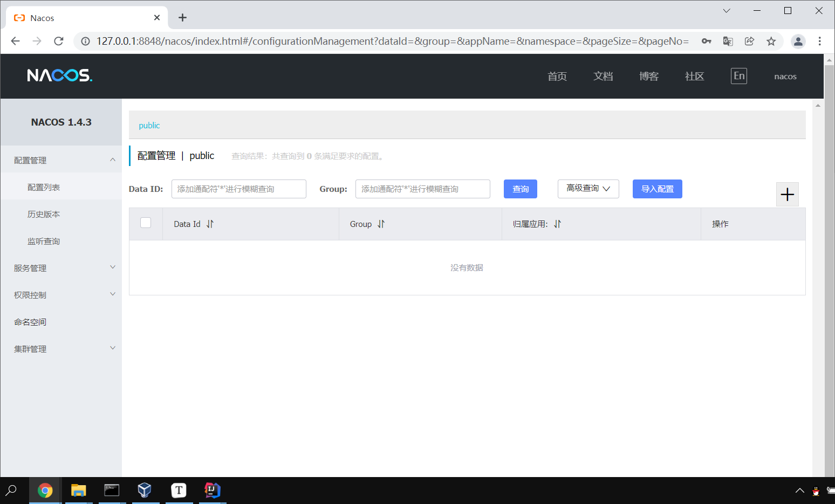This screenshot has width=835, height=504.
Task: Open Chrome from the taskbar
Action: point(45,490)
